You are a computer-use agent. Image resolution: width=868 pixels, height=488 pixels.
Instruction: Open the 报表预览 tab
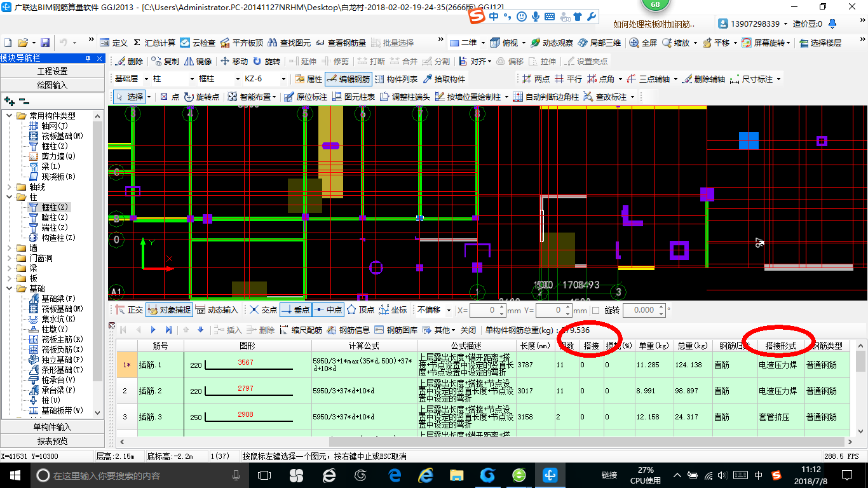click(x=52, y=441)
